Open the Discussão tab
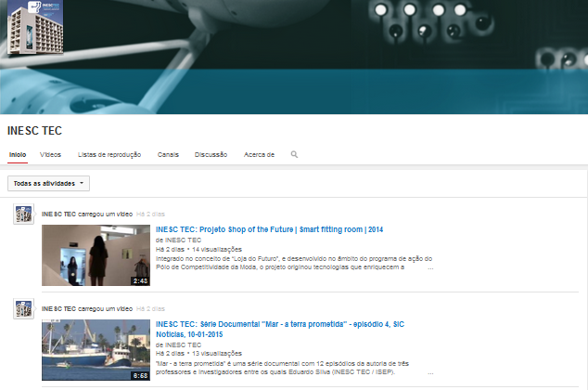 tap(211, 155)
